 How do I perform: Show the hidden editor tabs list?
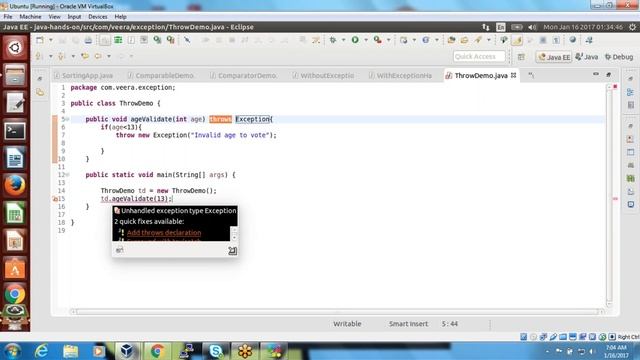pyautogui.click(x=531, y=75)
